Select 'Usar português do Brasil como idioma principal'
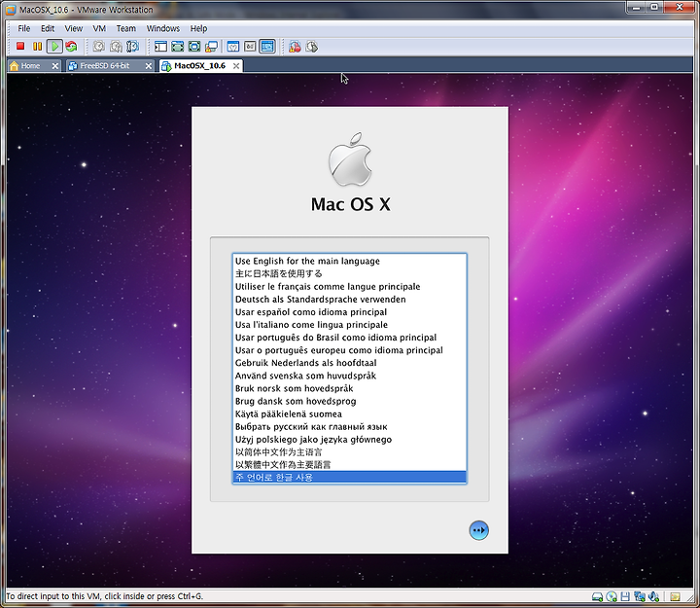Viewport: 700px width, 608px height. (350, 338)
